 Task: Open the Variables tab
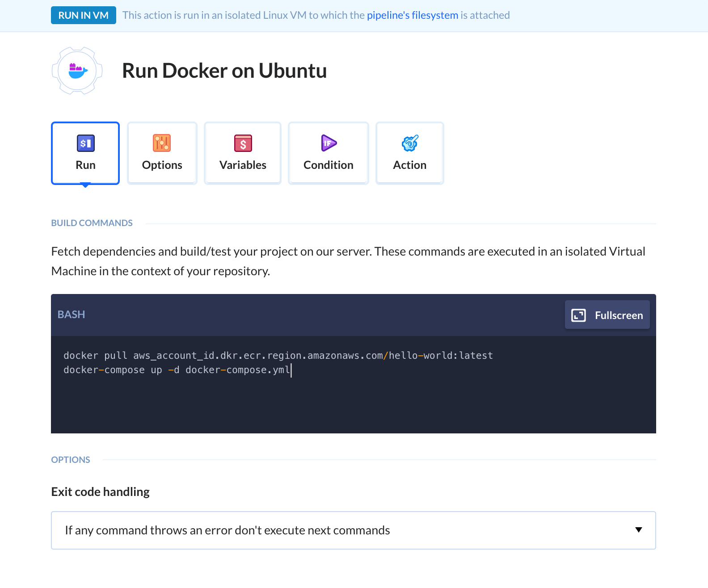point(243,153)
